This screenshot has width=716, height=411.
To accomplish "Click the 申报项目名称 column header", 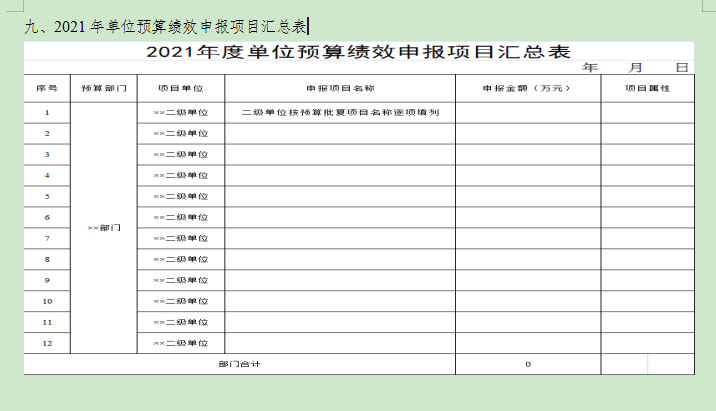I will click(340, 88).
